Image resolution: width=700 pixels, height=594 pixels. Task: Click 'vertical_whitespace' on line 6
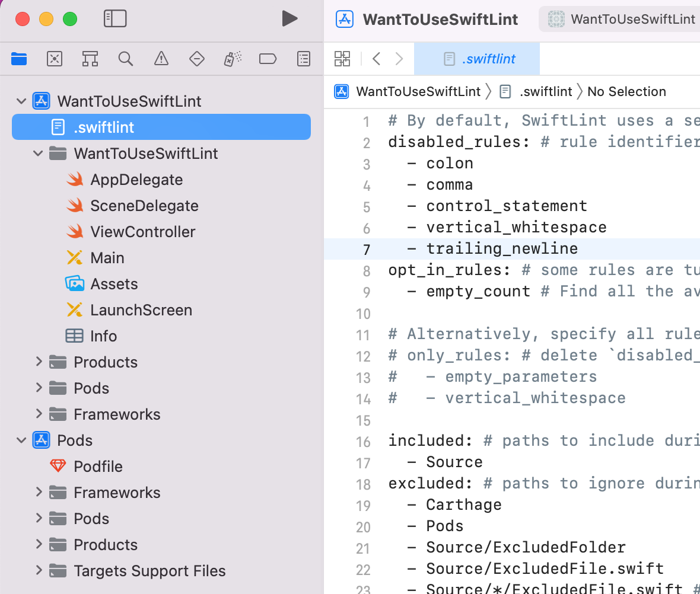click(x=516, y=227)
